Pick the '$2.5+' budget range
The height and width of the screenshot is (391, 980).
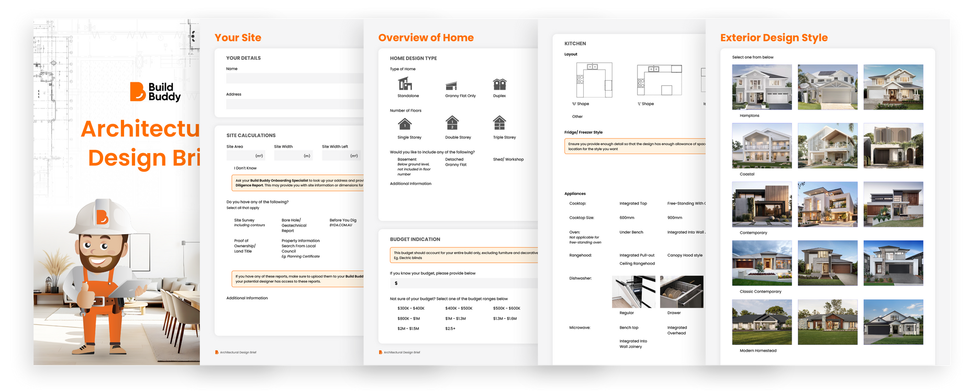click(450, 329)
